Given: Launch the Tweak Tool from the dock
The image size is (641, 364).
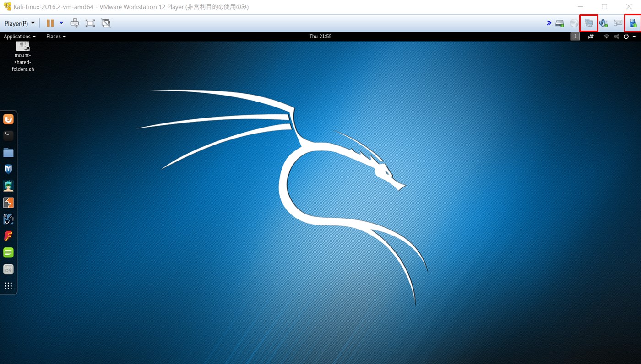Looking at the screenshot, I should tap(8, 269).
